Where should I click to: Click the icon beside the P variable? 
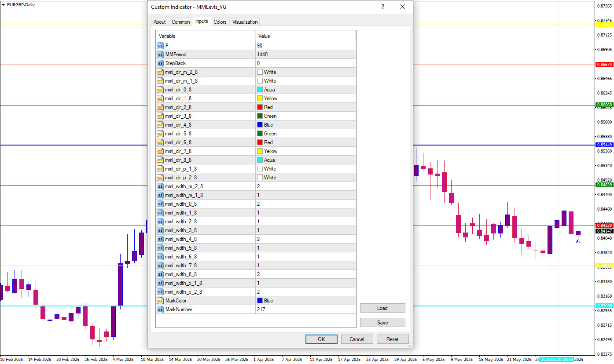160,46
